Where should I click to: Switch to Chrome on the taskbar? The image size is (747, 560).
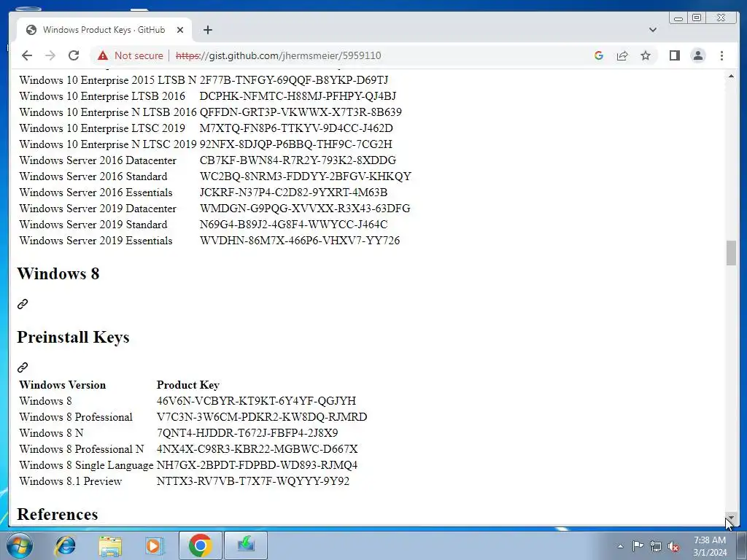tap(200, 545)
